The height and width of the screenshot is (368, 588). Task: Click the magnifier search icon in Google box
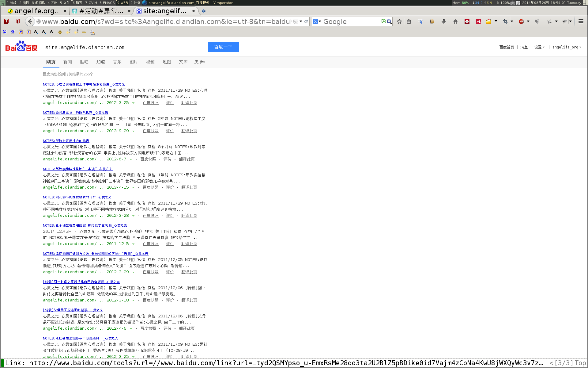pyautogui.click(x=389, y=21)
